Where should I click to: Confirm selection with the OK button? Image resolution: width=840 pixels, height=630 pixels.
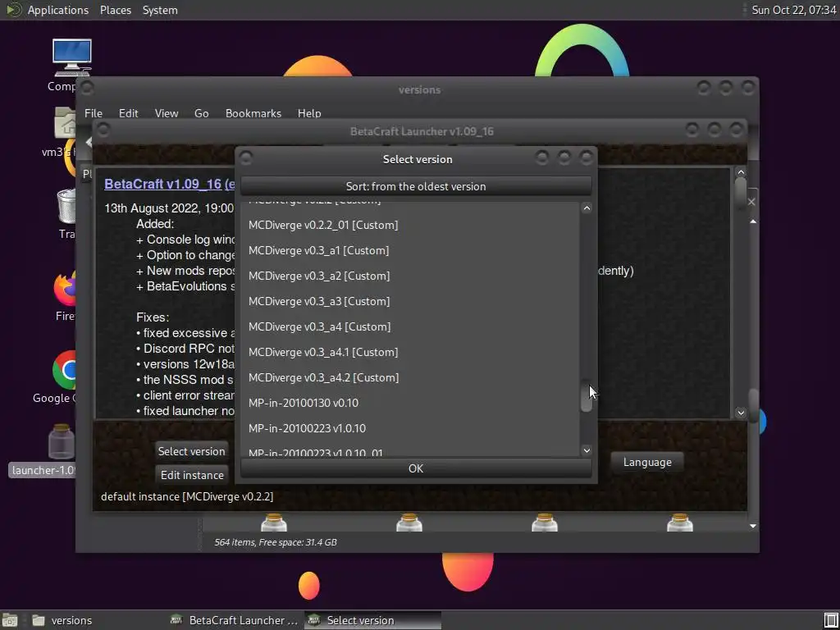[416, 468]
